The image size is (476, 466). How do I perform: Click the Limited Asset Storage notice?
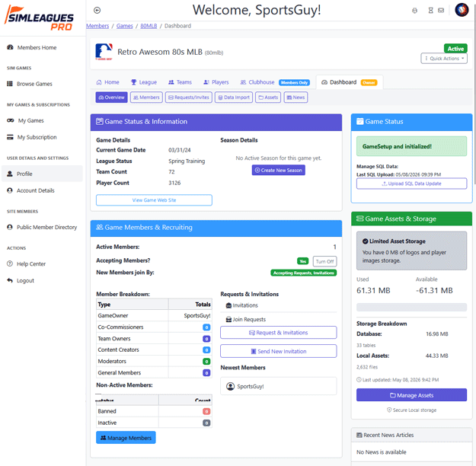click(x=411, y=251)
